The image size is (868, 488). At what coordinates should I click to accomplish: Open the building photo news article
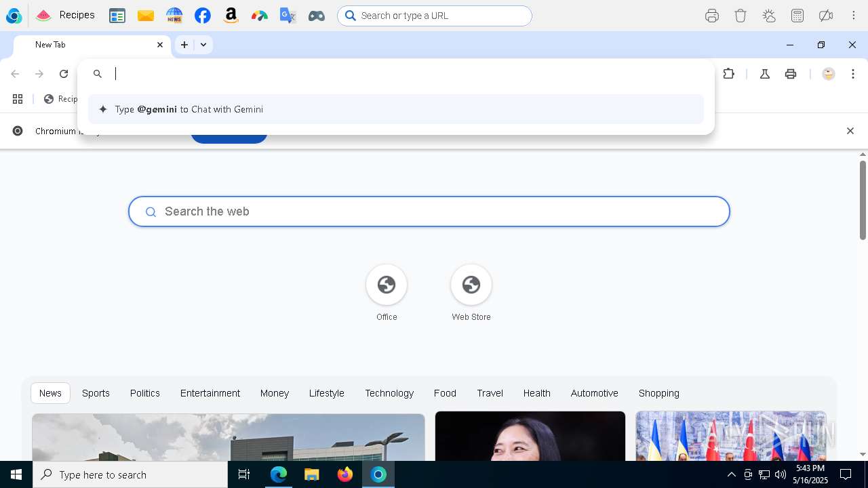point(229,437)
